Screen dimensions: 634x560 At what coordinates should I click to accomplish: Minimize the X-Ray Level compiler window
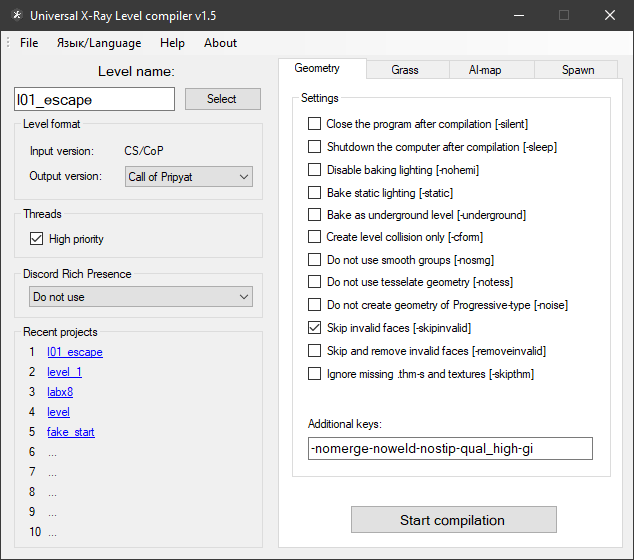coord(517,16)
